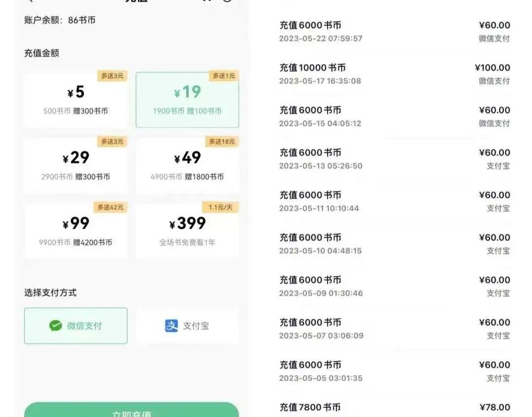
Task: Choose the ¥29 recharge package
Action: [76, 166]
